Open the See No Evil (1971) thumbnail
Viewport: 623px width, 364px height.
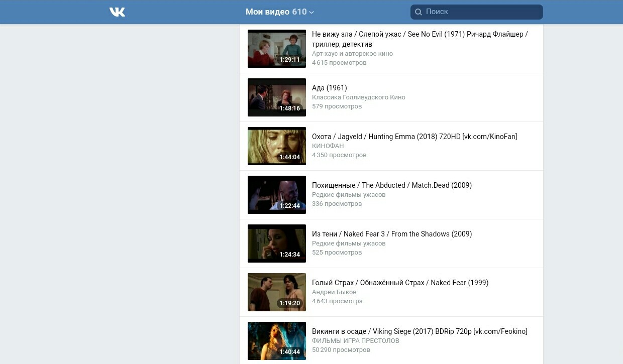click(277, 49)
